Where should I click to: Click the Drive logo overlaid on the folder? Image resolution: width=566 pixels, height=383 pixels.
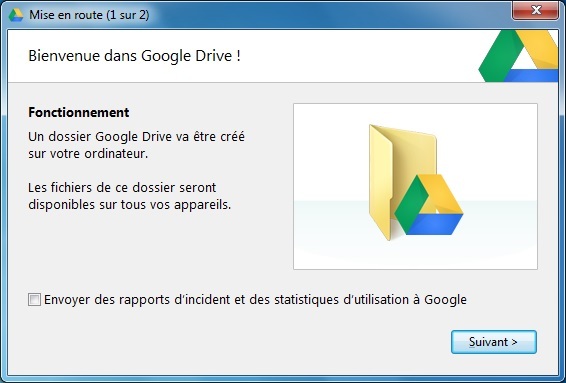(428, 205)
